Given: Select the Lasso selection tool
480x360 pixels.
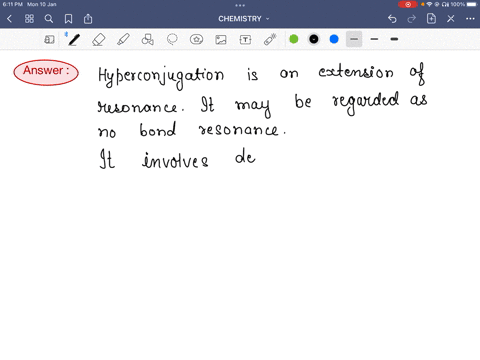Looking at the screenshot, I should [x=172, y=40].
